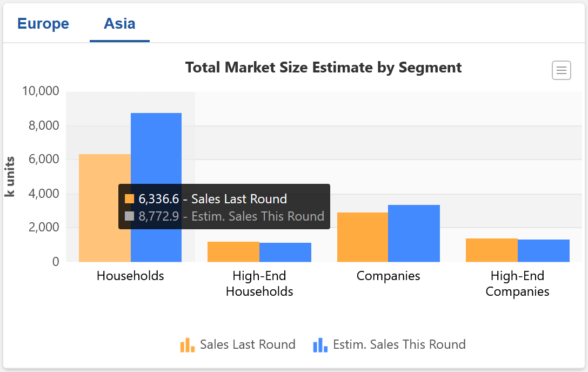Viewport: 588px width, 372px height.
Task: Click the High-End Companies axis label
Action: (x=517, y=284)
